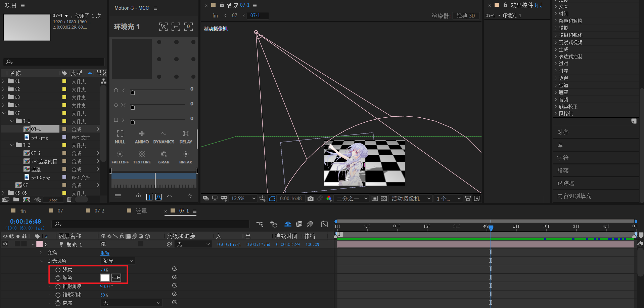Open the composition mini-flowchart icon
644x308 pixels.
(260, 224)
